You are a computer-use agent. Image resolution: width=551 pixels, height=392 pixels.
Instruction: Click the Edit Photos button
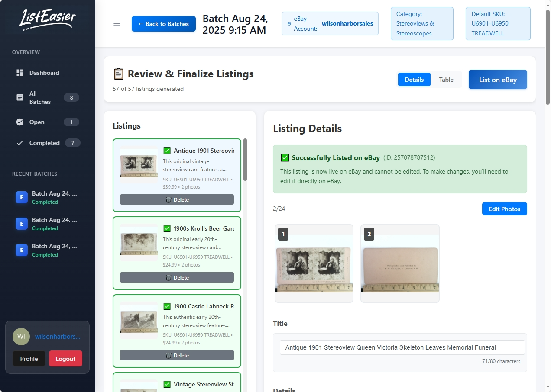505,209
